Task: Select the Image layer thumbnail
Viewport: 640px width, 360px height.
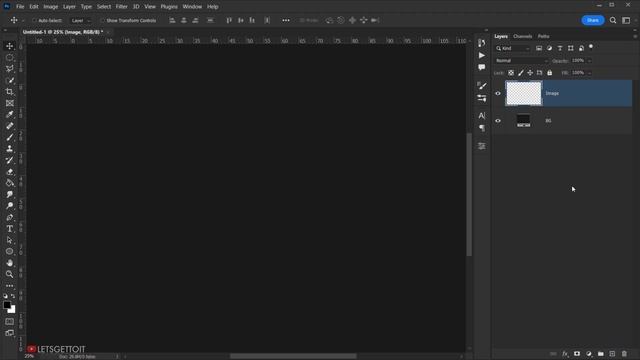Action: click(524, 93)
